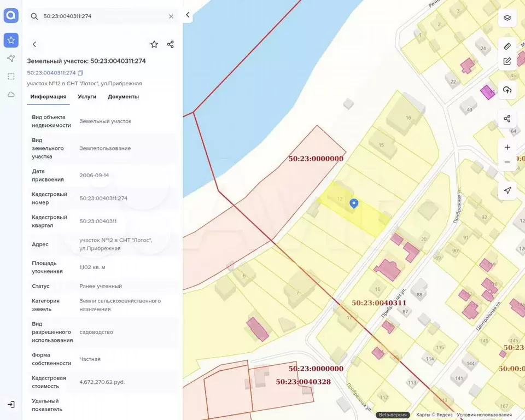Screen dimensions: 525x420
Task: Click the login arrow icon at bottom
Action: (11, 405)
